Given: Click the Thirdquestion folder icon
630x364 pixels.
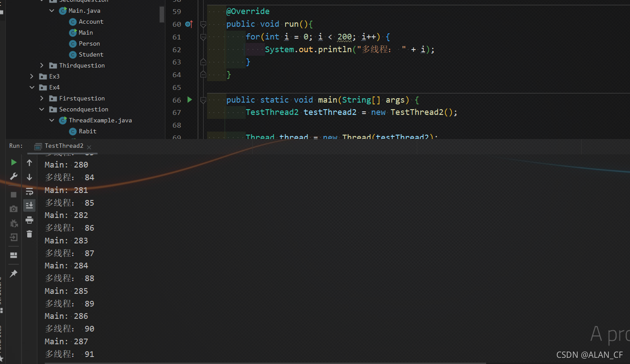Looking at the screenshot, I should pyautogui.click(x=53, y=66).
